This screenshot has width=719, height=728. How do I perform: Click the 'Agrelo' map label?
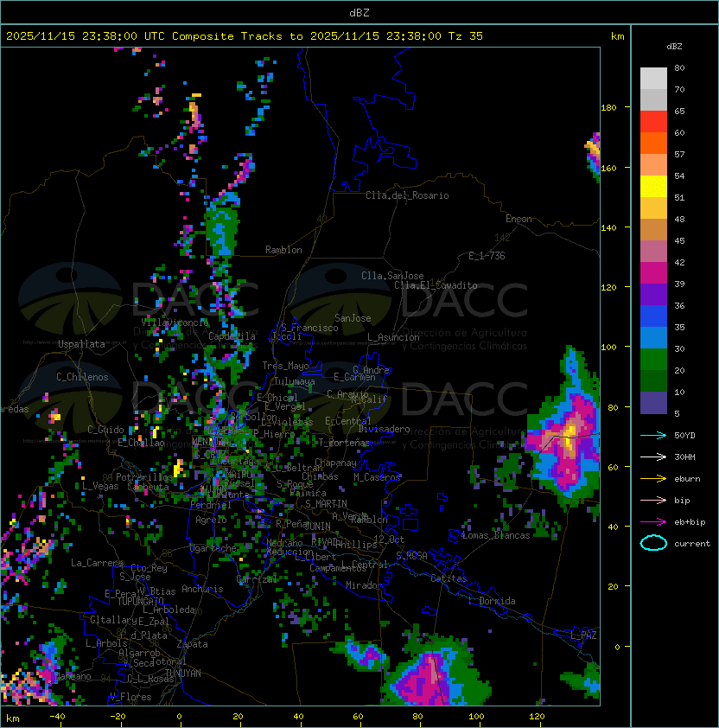tap(211, 520)
